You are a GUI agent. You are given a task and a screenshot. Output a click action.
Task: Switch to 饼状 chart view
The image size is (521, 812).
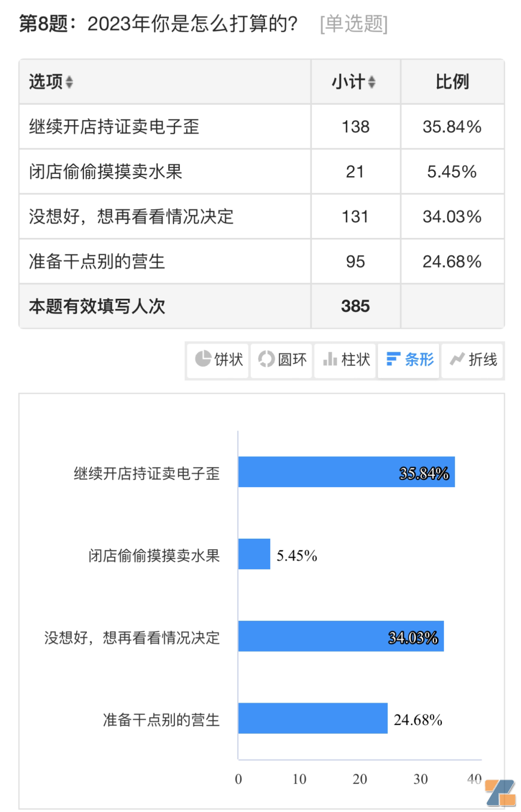pos(228,360)
